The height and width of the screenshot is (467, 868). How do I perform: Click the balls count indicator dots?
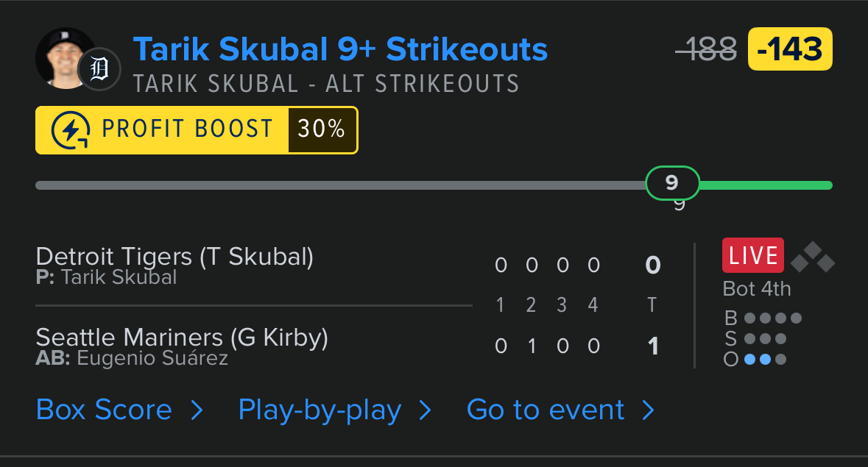click(772, 318)
